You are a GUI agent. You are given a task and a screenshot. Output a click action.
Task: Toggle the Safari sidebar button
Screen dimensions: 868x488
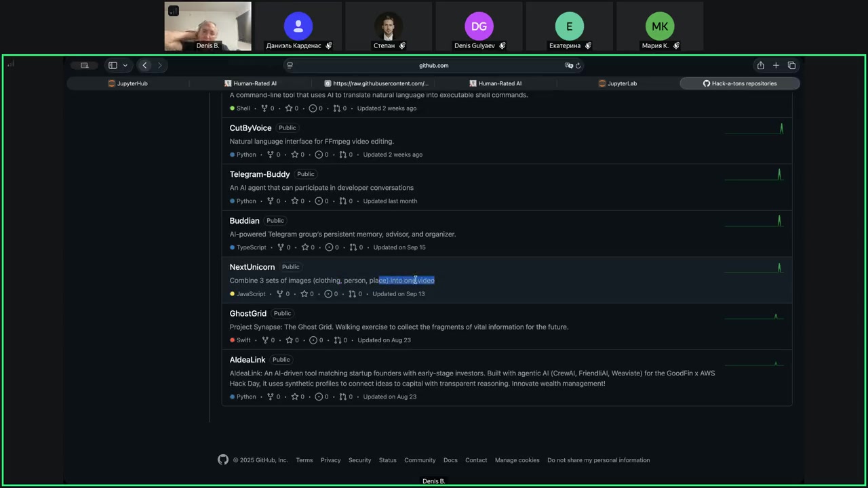point(113,65)
